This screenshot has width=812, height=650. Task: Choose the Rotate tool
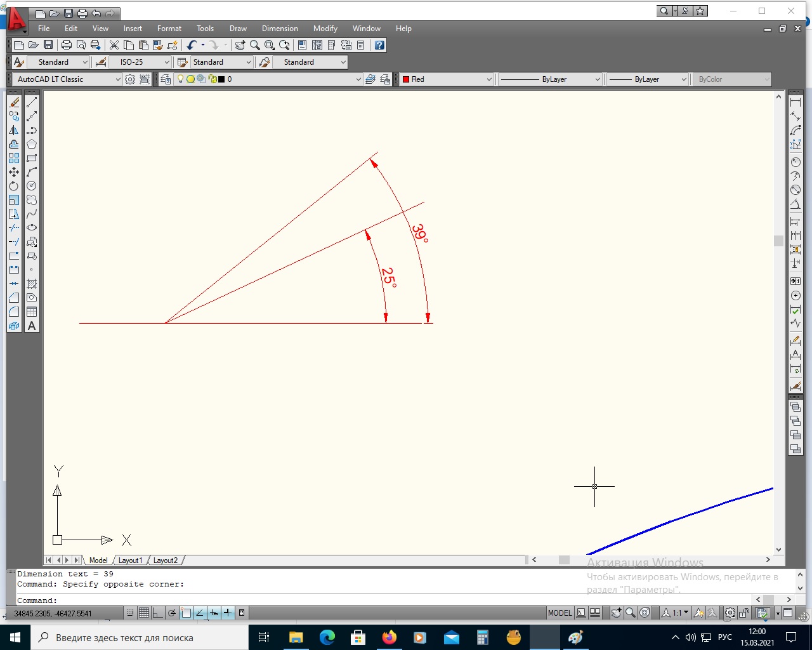click(x=14, y=186)
